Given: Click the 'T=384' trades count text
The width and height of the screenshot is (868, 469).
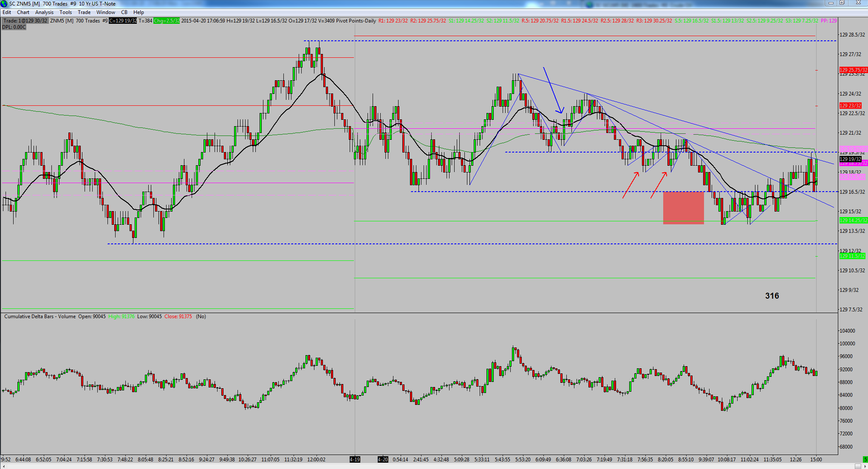Looking at the screenshot, I should click(145, 21).
